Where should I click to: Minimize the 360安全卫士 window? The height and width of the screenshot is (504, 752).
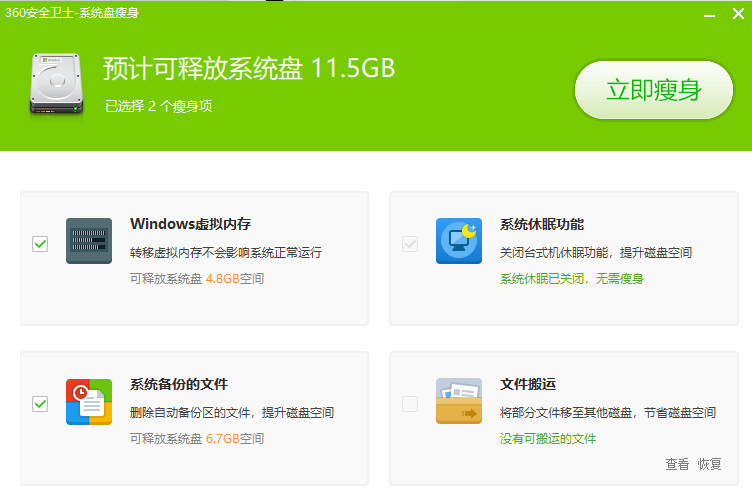(x=709, y=15)
